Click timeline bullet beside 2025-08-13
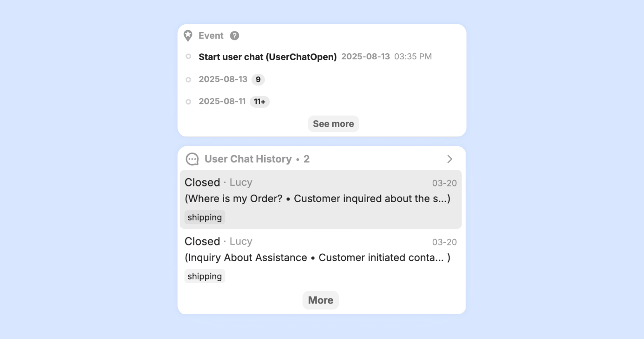This screenshot has width=644, height=339. pos(188,80)
